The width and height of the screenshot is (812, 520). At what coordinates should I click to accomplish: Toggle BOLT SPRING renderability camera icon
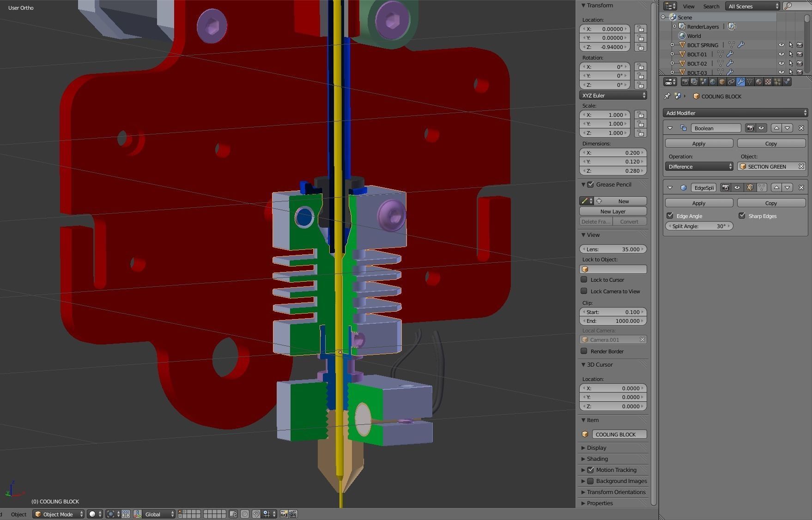[x=800, y=45]
